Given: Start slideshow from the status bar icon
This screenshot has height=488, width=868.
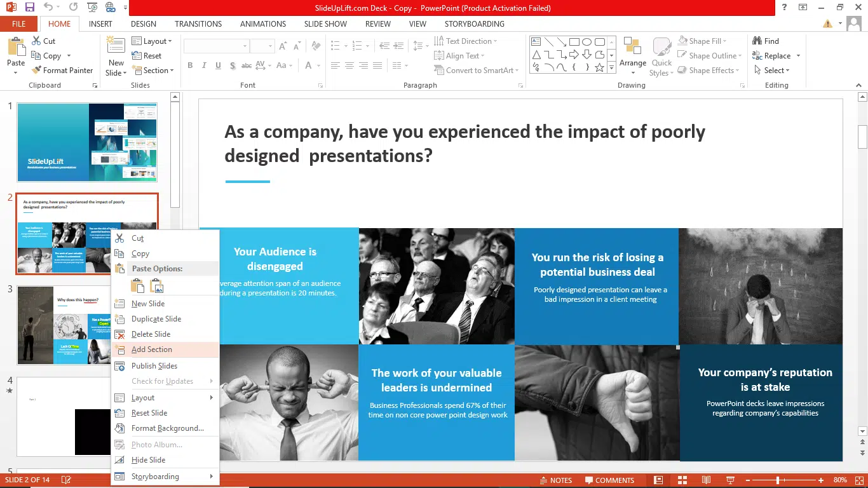Looking at the screenshot, I should click(731, 480).
